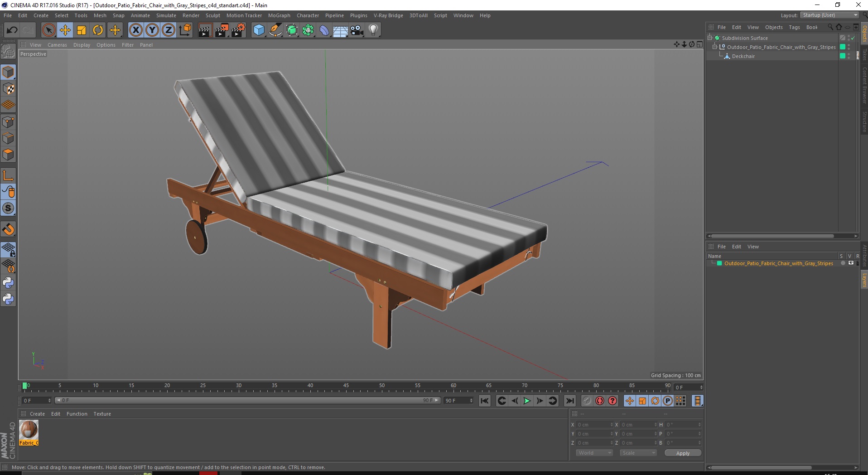Open the deformer bend object icon
This screenshot has width=868, height=475.
(324, 30)
